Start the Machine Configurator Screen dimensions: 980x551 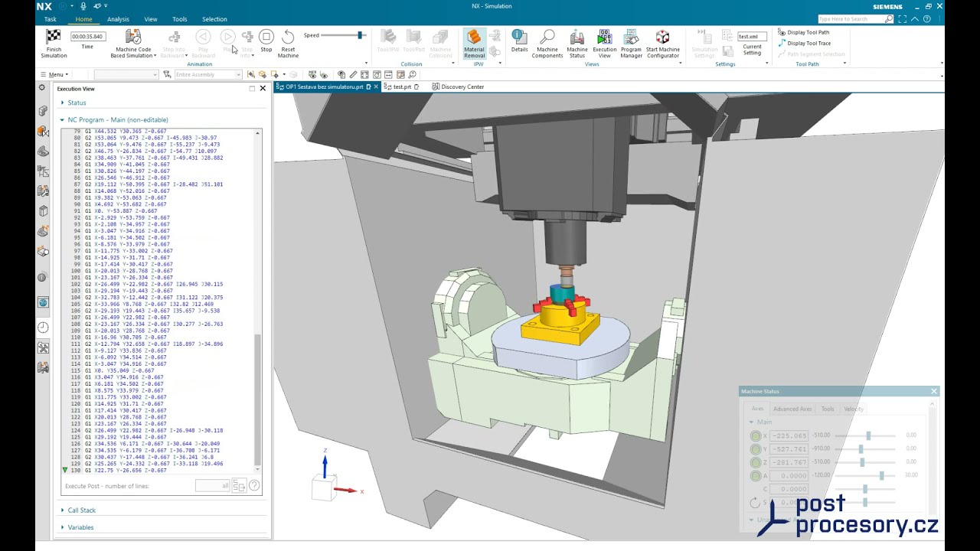point(662,44)
